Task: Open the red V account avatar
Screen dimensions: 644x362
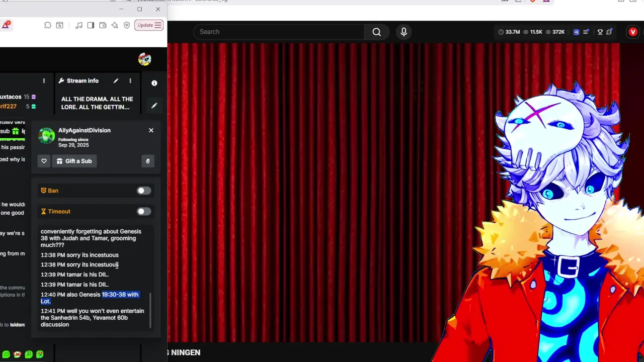Action: click(x=633, y=32)
